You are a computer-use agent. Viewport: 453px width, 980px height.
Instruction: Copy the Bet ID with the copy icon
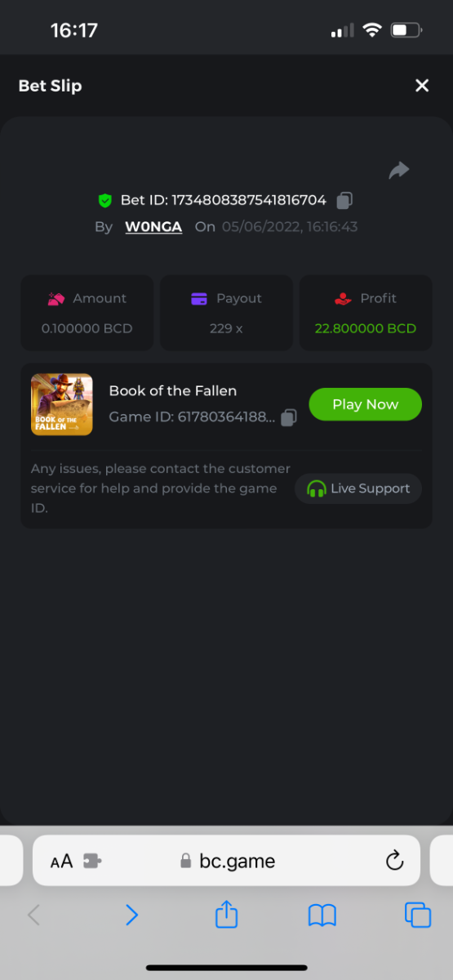(x=344, y=200)
